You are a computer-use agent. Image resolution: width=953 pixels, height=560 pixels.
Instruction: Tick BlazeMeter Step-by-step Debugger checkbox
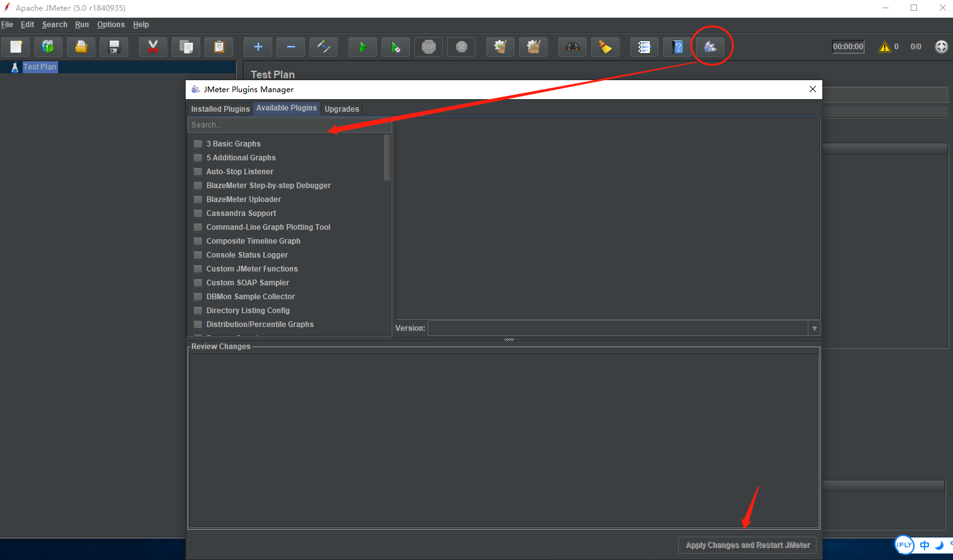[x=198, y=186]
